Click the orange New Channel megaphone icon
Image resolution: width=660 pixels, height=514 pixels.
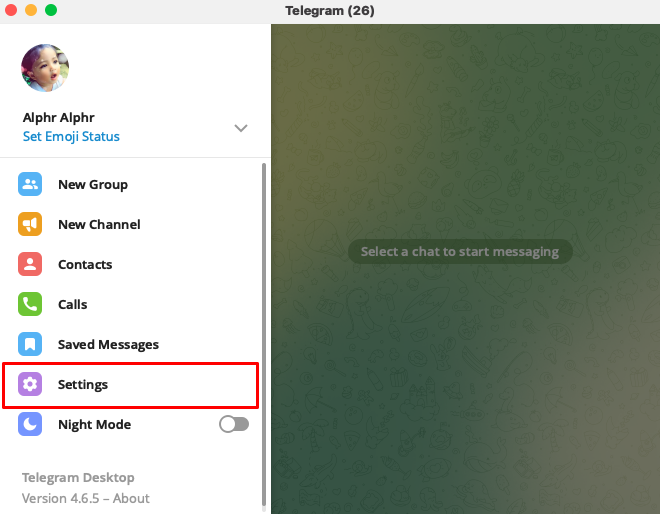click(x=30, y=224)
